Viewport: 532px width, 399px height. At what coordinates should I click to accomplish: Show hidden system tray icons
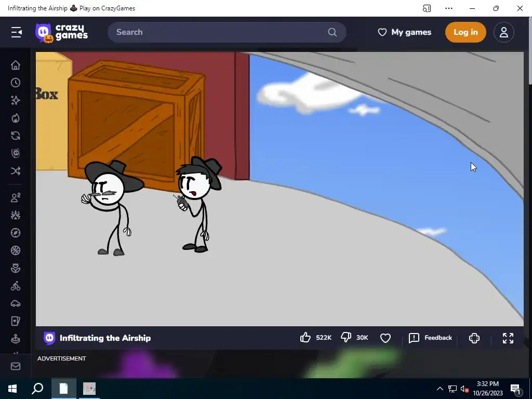pos(440,389)
